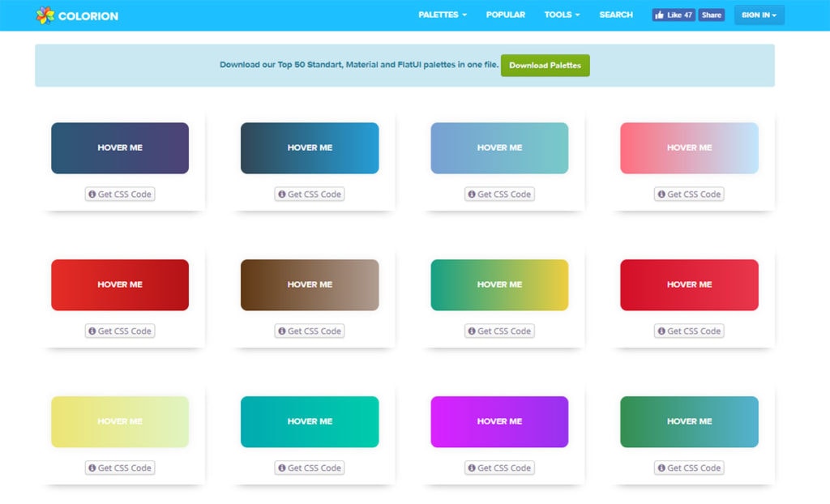Click the info icon on the brown gradient's CSS button
Viewport: 830px width, 504px height.
click(x=282, y=331)
